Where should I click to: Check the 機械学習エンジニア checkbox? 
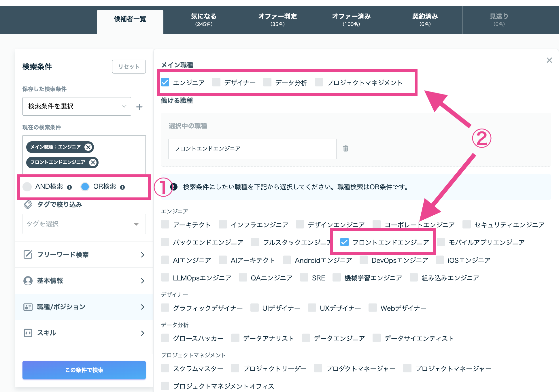(x=337, y=278)
